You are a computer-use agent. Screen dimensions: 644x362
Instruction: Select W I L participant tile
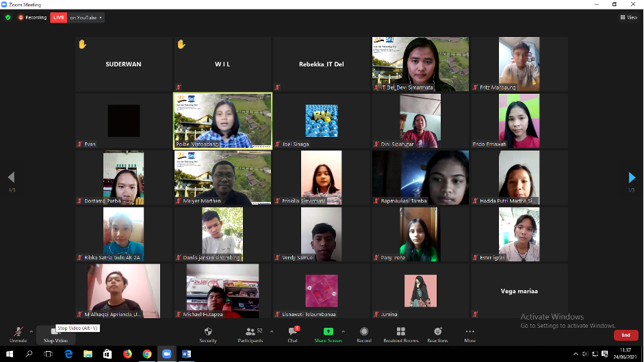click(x=222, y=64)
